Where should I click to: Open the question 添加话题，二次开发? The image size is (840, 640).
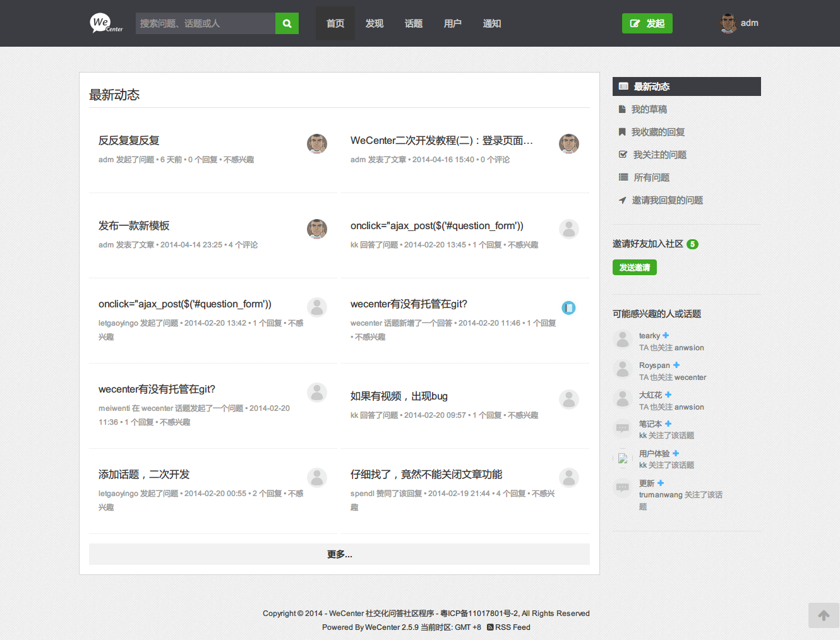[x=144, y=474]
